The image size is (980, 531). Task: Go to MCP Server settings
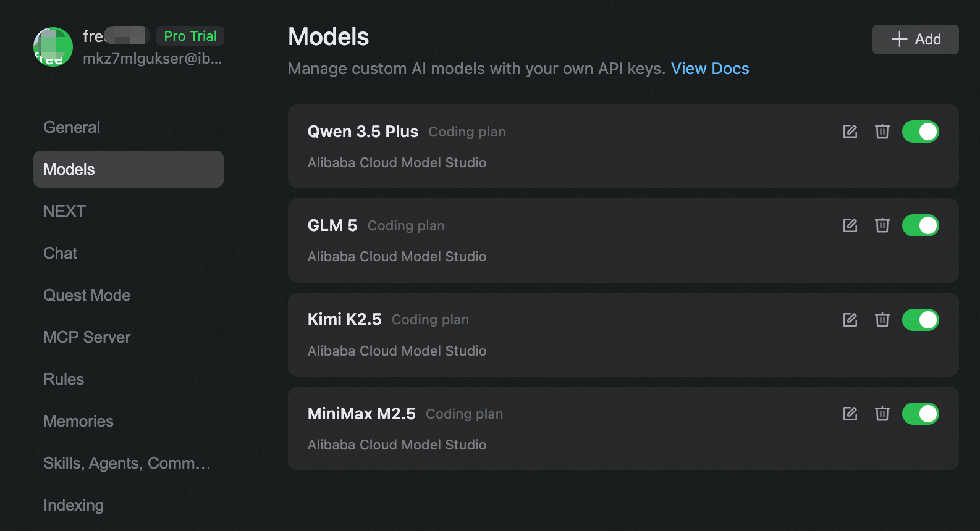(87, 337)
